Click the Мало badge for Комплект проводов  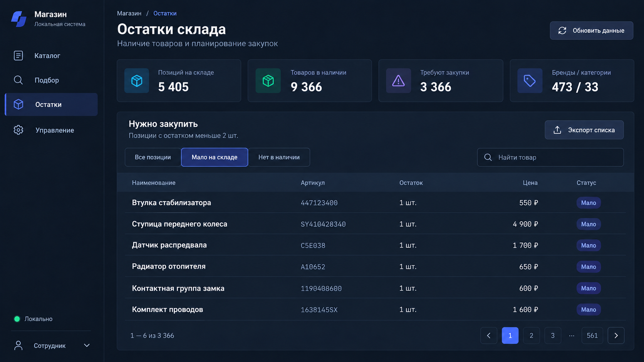point(589,310)
